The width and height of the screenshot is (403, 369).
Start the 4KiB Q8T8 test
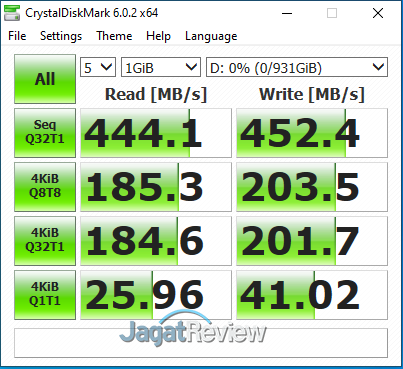click(45, 187)
